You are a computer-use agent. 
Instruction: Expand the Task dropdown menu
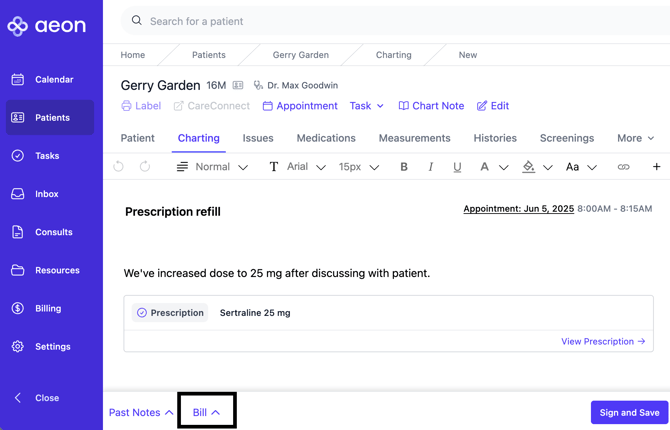tap(367, 106)
